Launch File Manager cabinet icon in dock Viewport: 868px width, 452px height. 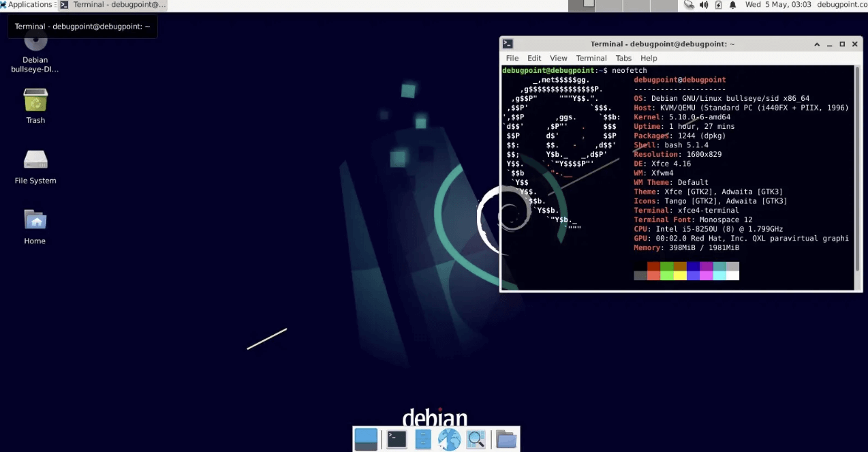coord(423,440)
